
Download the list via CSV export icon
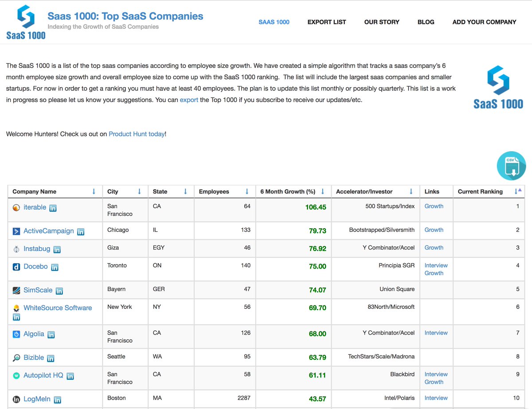pos(511,166)
